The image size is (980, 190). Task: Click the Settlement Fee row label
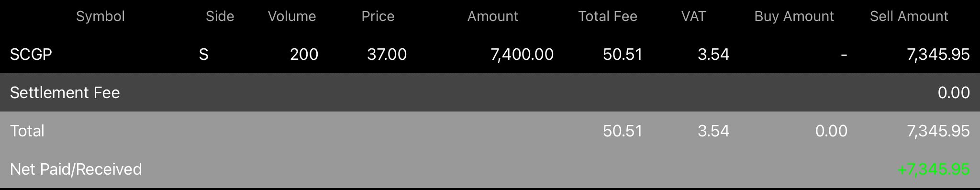tap(65, 92)
